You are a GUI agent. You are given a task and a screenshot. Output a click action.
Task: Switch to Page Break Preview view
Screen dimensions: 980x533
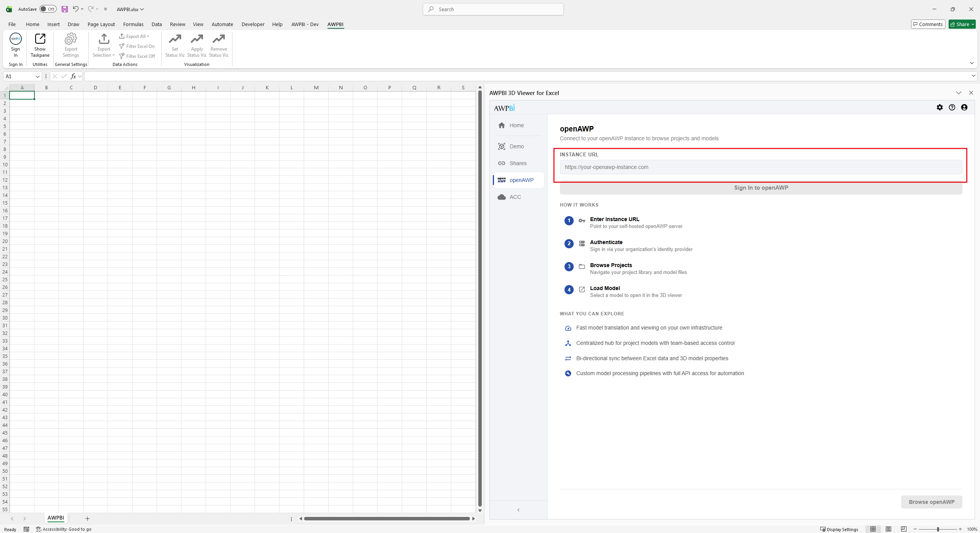pos(904,529)
